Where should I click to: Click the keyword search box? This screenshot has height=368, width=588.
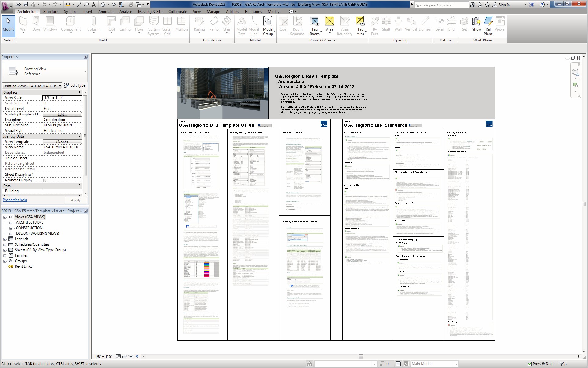pyautogui.click(x=441, y=5)
